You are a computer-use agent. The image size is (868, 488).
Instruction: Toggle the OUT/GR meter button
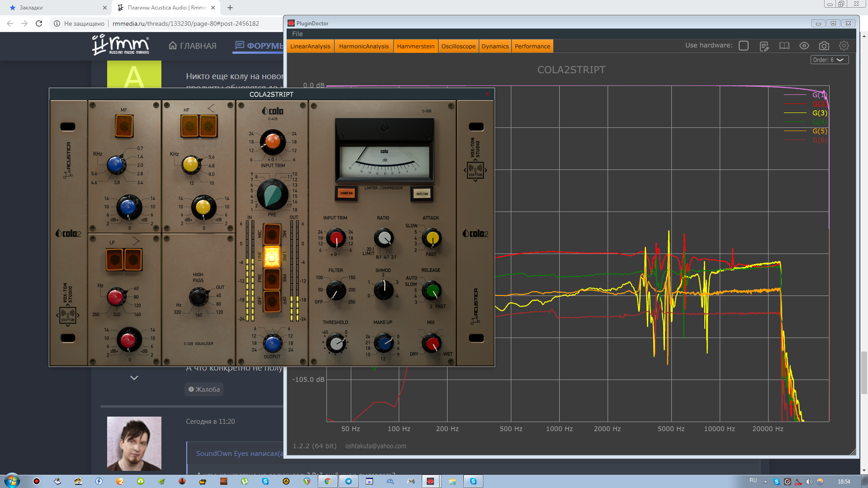(x=421, y=194)
